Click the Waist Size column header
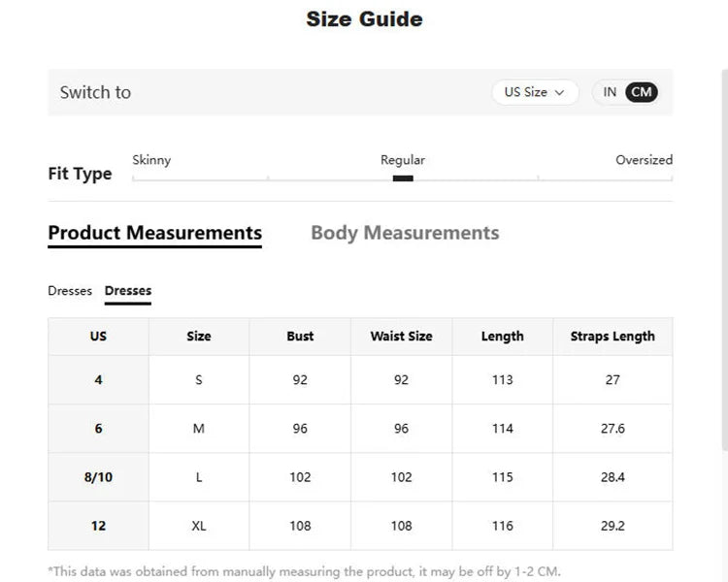This screenshot has width=728, height=582. pos(401,337)
